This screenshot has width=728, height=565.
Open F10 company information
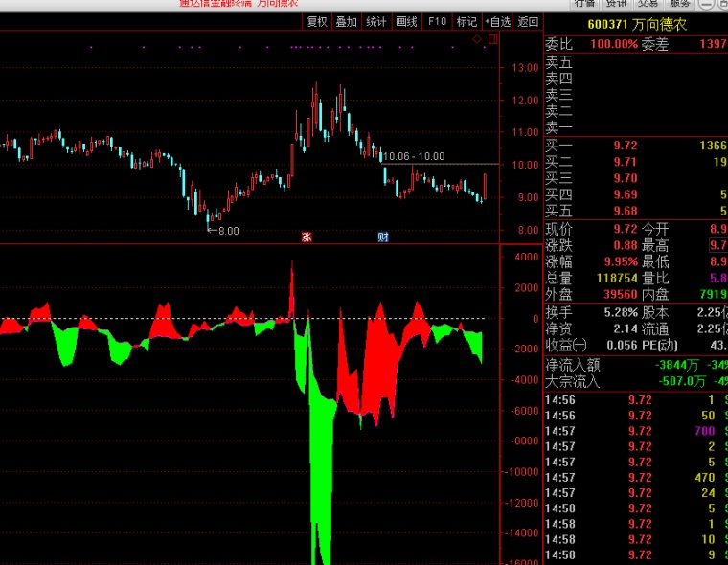click(437, 22)
